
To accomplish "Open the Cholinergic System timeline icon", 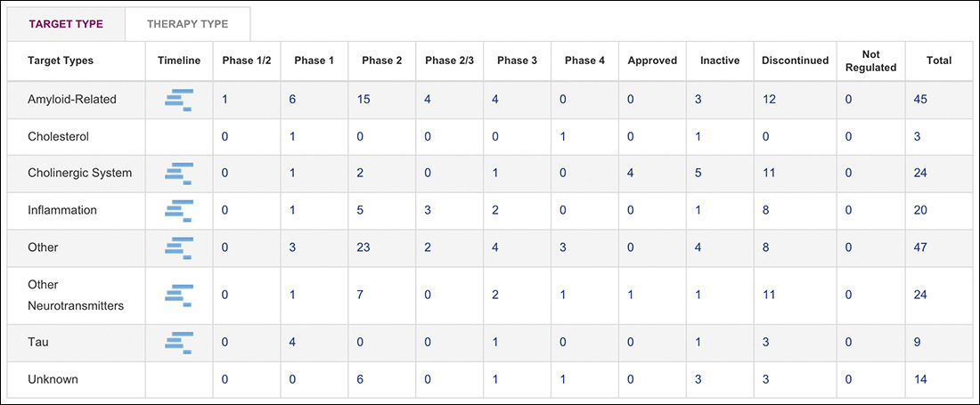I will pyautogui.click(x=179, y=173).
